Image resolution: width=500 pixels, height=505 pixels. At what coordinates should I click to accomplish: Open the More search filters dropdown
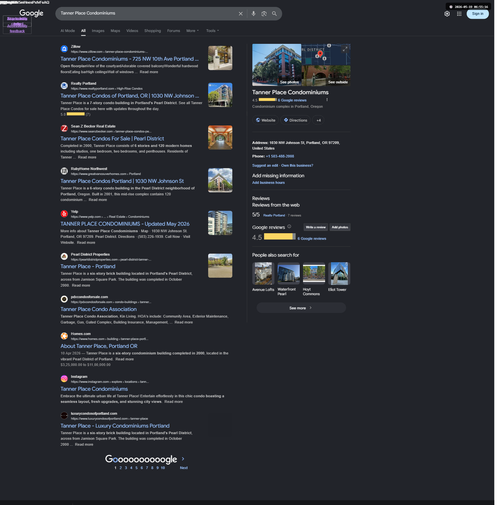pos(192,31)
